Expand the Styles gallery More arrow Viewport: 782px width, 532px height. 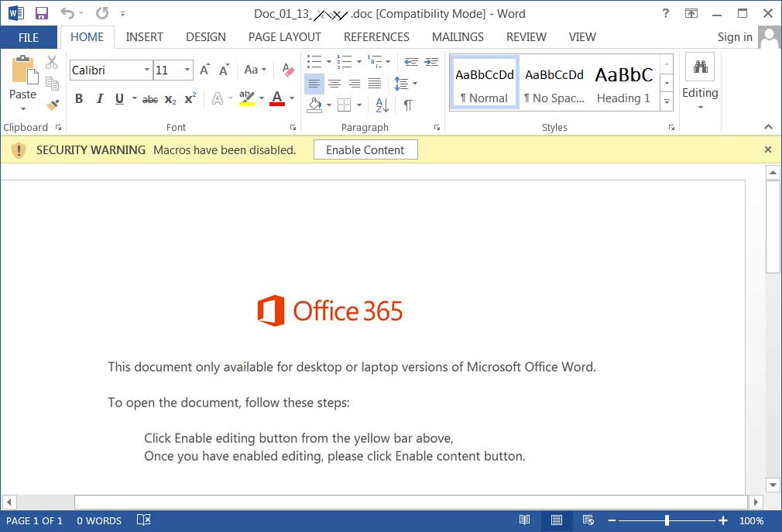click(x=667, y=101)
